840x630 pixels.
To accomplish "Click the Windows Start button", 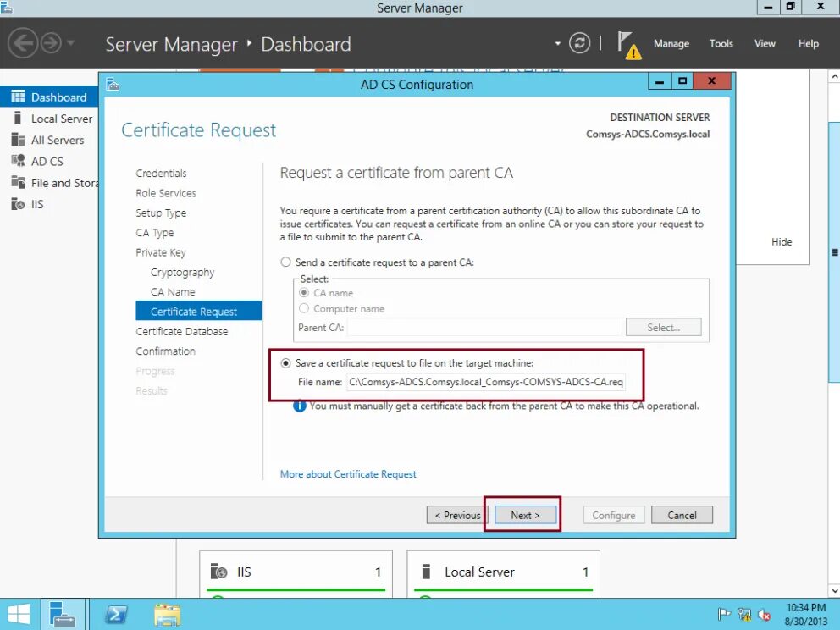I will click(x=19, y=615).
